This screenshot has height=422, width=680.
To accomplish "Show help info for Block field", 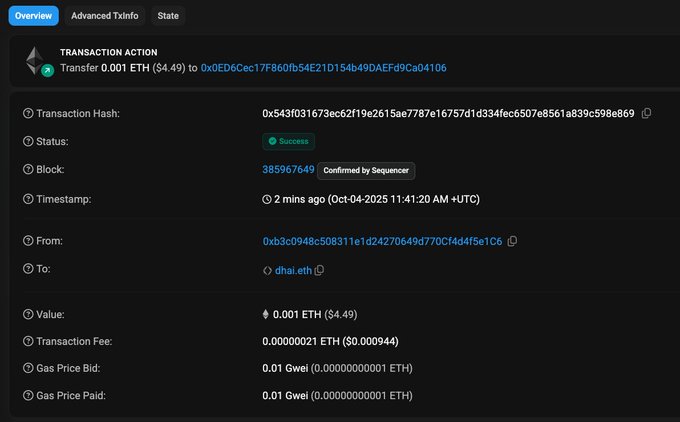I will [28, 170].
